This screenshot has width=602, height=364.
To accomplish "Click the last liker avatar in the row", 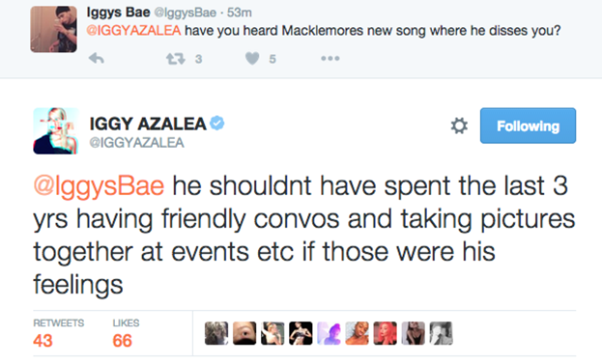I will pyautogui.click(x=441, y=333).
